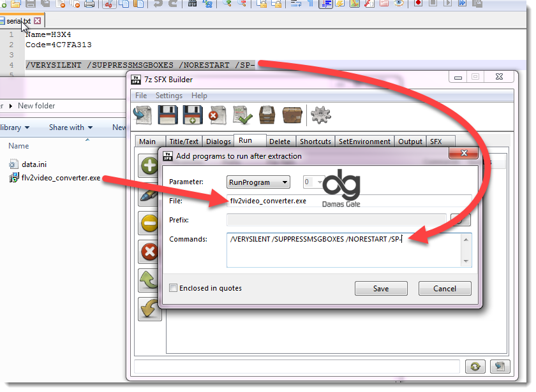
Task: Click the document icon with red X
Action: (218, 115)
